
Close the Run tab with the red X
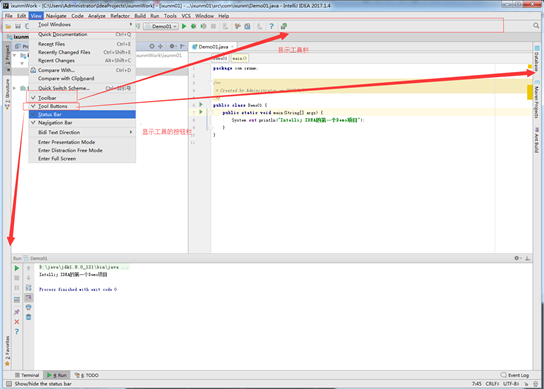(17, 322)
